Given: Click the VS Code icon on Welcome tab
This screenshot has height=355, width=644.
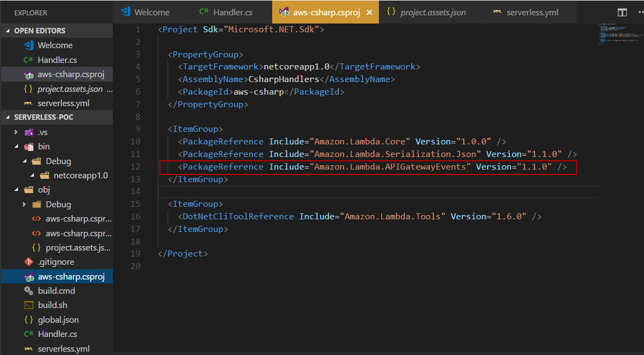Looking at the screenshot, I should coord(125,11).
